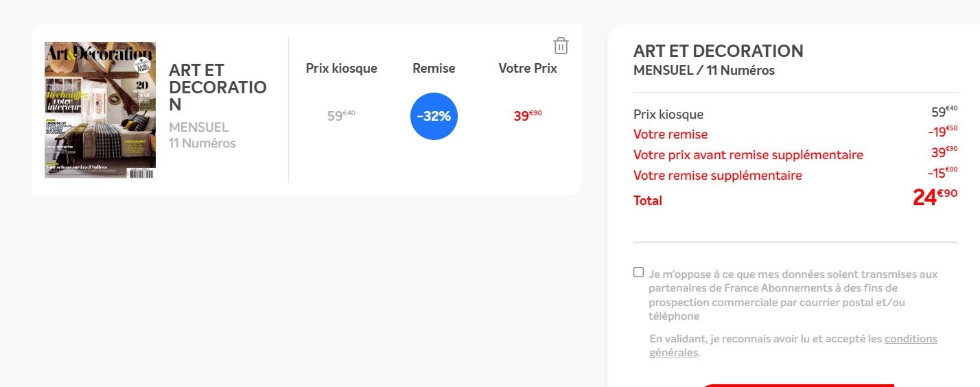The height and width of the screenshot is (387, 980).
Task: Click the Votre prix avant remise supplémentaire line
Action: [x=748, y=155]
